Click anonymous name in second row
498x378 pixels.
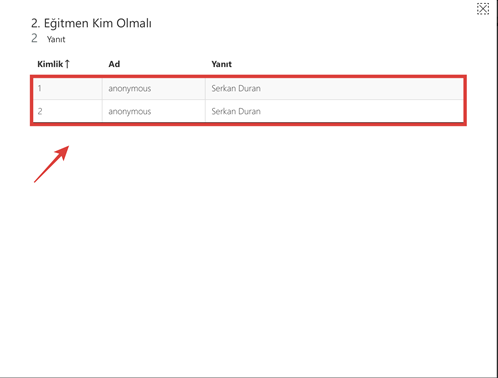tap(130, 112)
